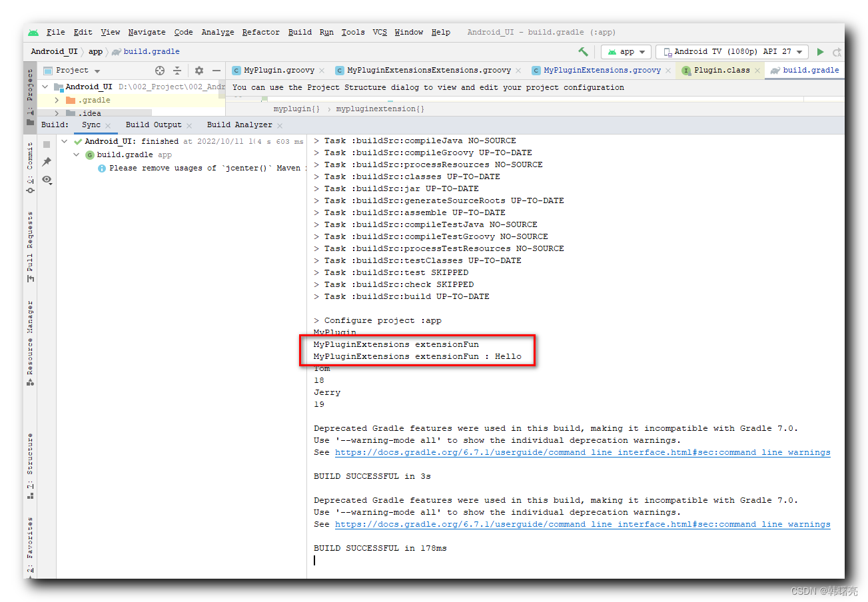Close the MyPluginExtensions.groovy tab
This screenshot has width=868, height=602.
(x=669, y=71)
